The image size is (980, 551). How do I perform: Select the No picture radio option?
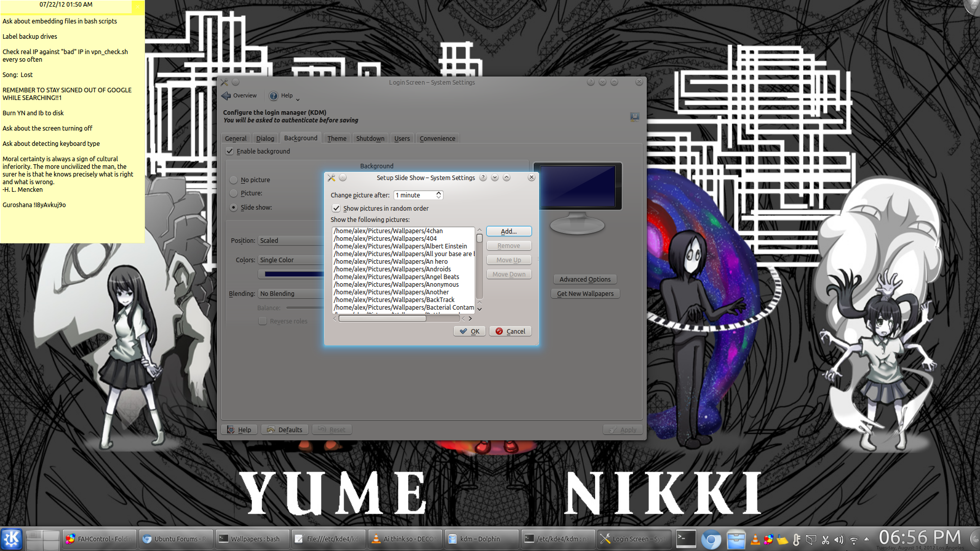click(234, 180)
